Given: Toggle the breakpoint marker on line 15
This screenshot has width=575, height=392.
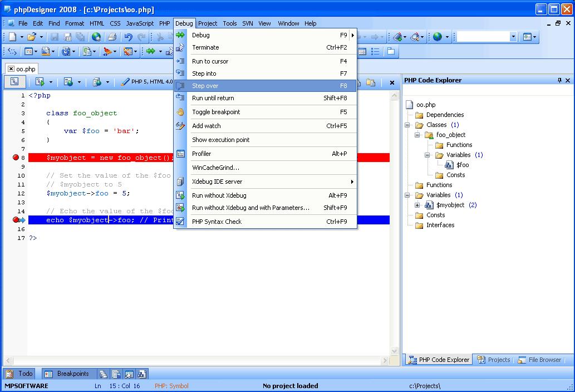Looking at the screenshot, I should click(x=16, y=219).
